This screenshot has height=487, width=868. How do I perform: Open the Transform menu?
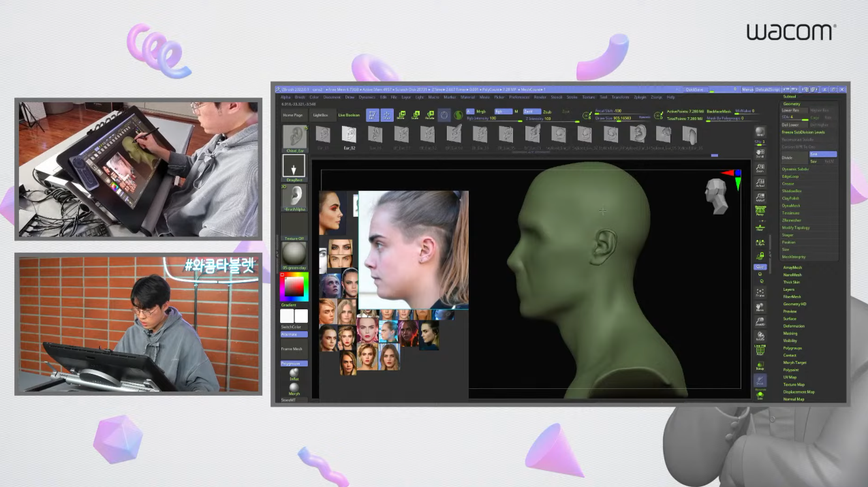pos(621,97)
